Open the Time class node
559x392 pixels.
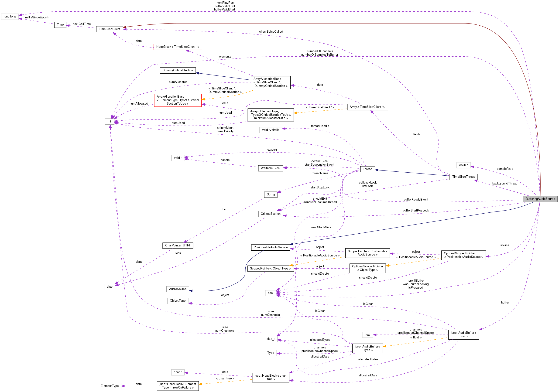[60, 25]
